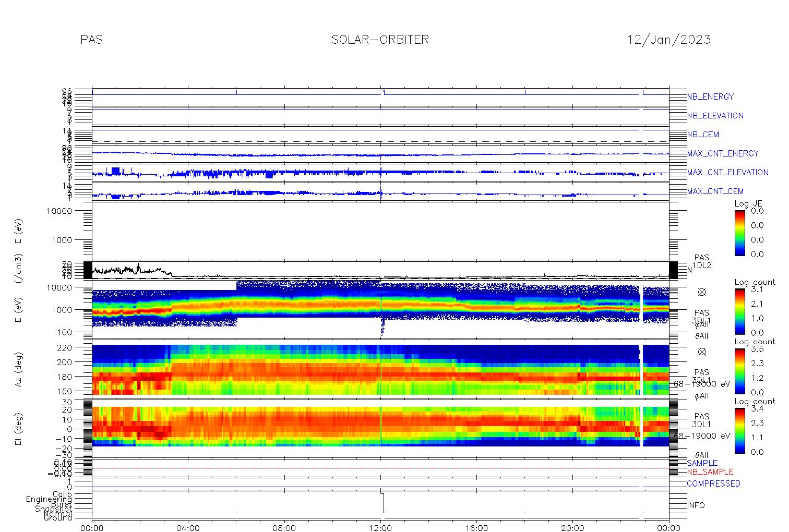789x532 pixels.
Task: Click the energy (eV) count spectrogram
Action: [380, 311]
